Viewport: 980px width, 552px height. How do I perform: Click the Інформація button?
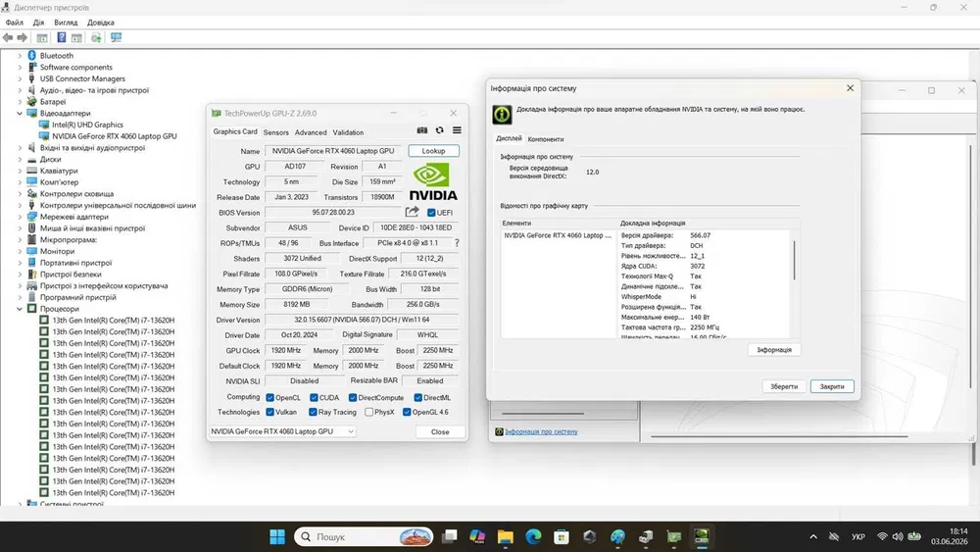[x=774, y=349]
